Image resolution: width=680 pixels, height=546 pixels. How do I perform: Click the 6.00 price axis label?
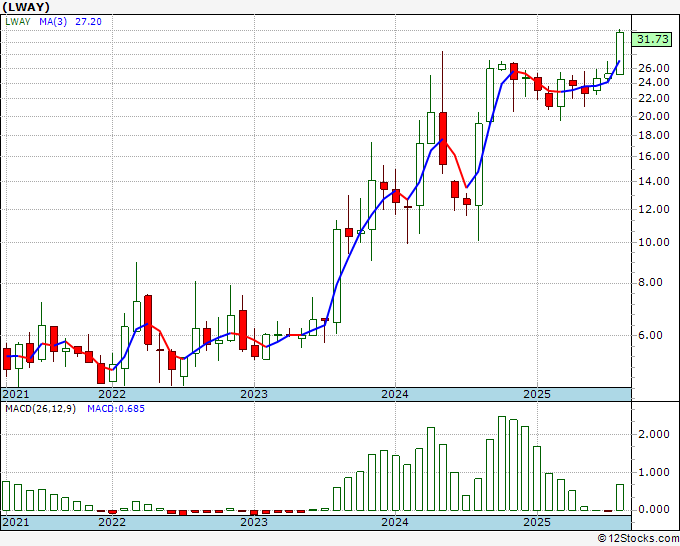tap(650, 335)
